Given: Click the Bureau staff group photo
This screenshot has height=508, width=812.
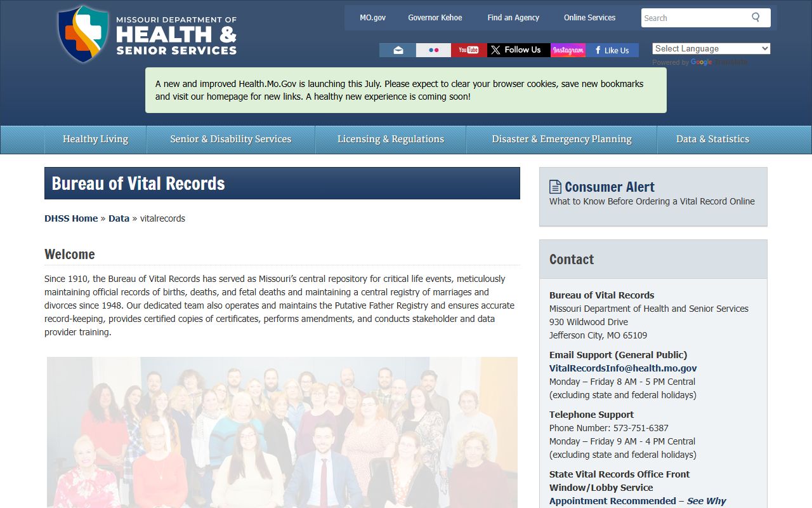Looking at the screenshot, I should [x=282, y=432].
